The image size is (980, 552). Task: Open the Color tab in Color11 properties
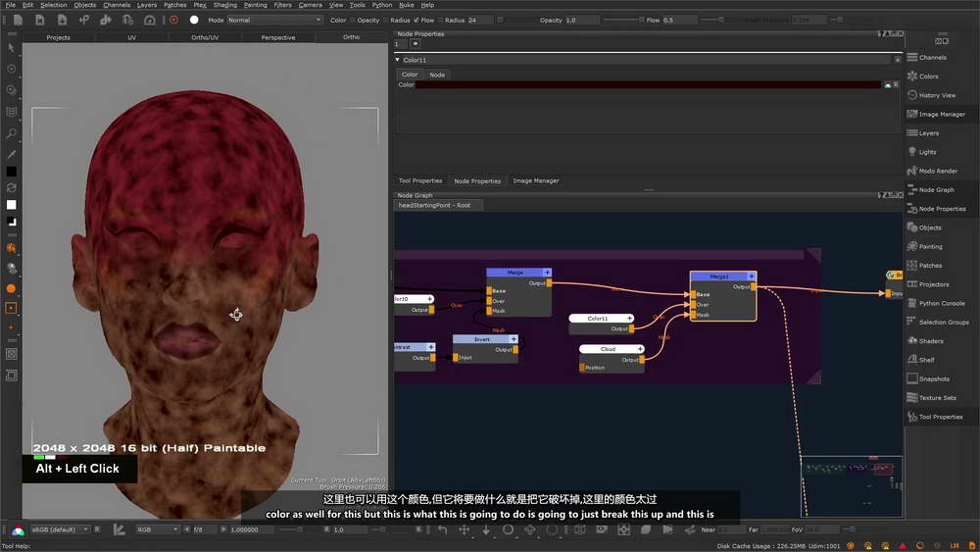click(x=410, y=75)
